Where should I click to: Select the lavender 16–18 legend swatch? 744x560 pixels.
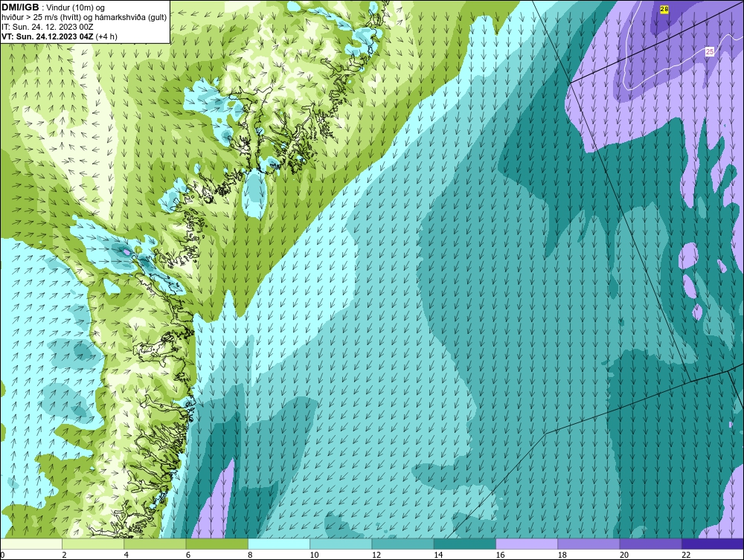pyautogui.click(x=527, y=544)
